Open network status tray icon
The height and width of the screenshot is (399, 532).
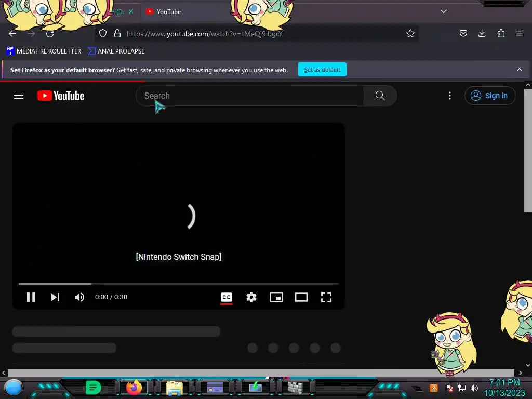(x=462, y=388)
